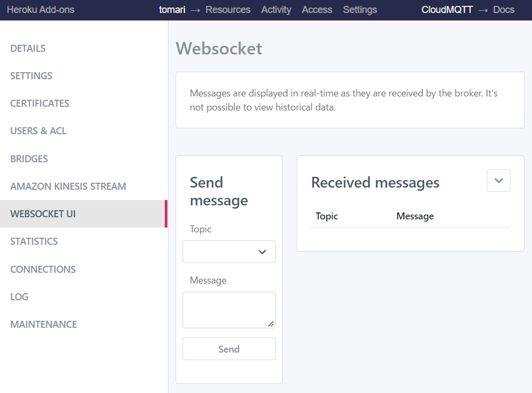
Task: Open the Certificates sidebar item
Action: (40, 104)
